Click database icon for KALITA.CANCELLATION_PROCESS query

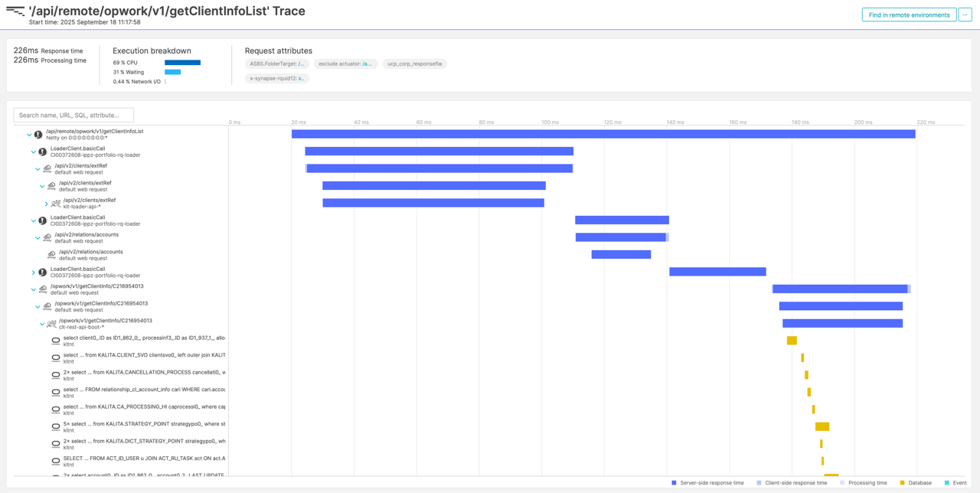[56, 375]
